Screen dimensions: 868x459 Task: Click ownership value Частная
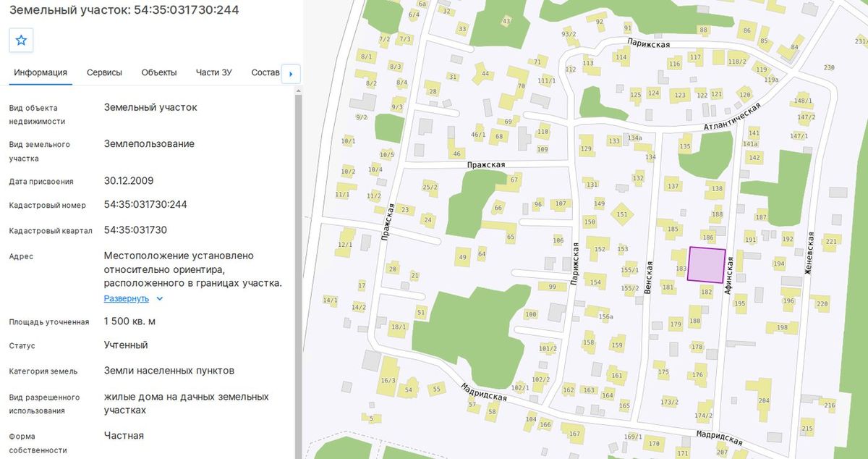point(124,435)
